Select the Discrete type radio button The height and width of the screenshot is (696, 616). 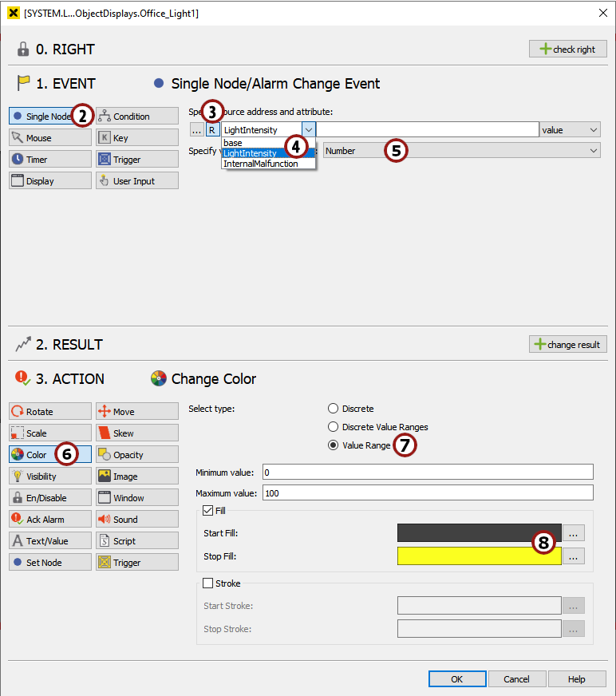coord(334,409)
